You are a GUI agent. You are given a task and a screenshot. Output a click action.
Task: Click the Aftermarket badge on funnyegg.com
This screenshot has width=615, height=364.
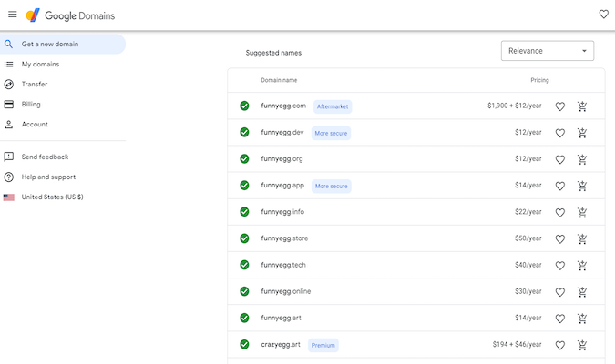pos(333,106)
